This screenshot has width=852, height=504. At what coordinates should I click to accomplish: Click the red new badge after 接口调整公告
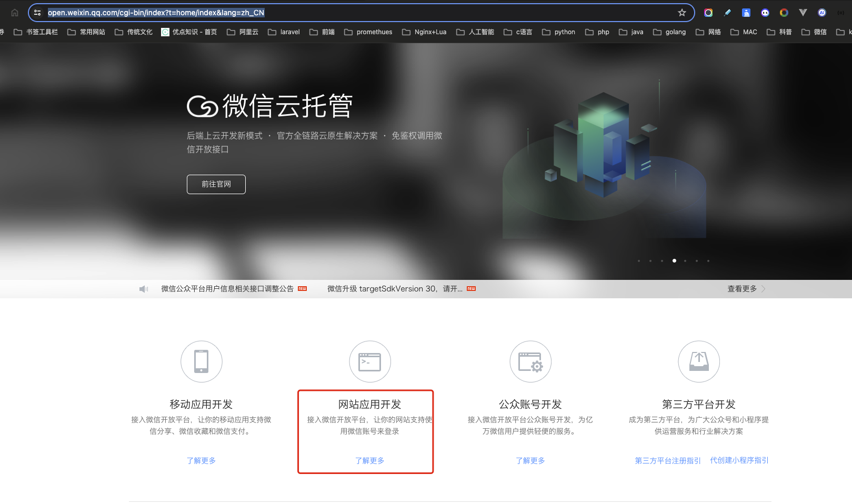(302, 289)
